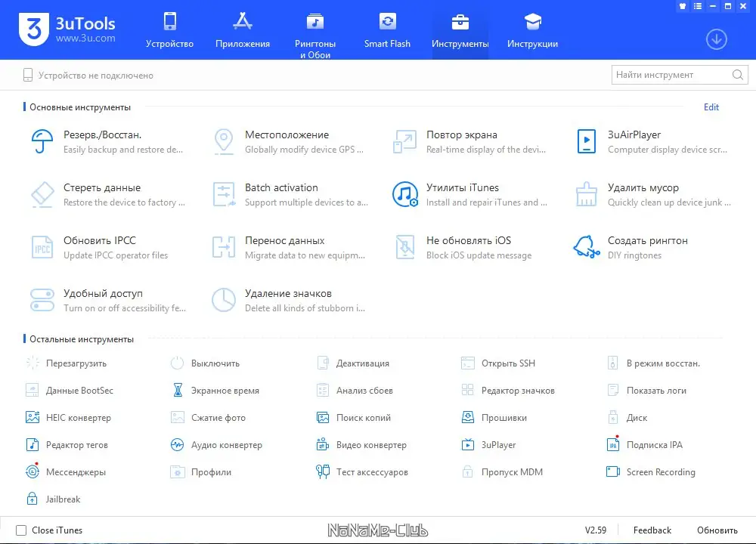Click the Поиск копий icon
756x544 pixels.
[x=323, y=417]
